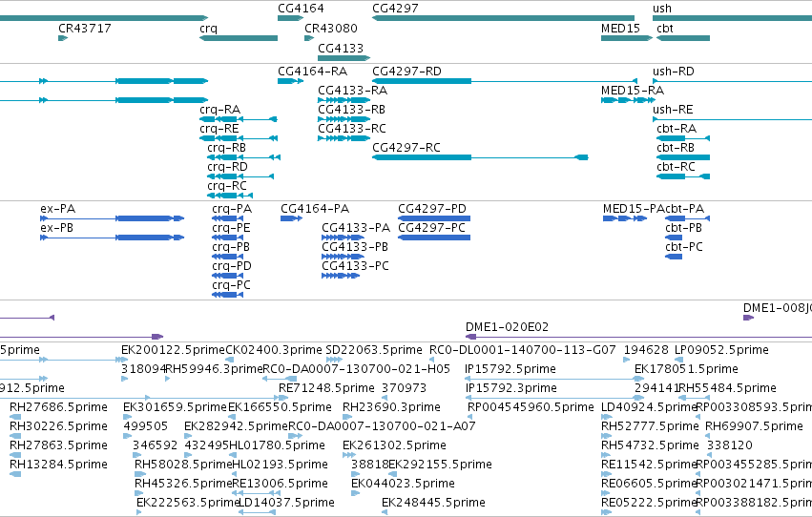The height and width of the screenshot is (517, 812).
Task: Open transcript crq-RE
Action: (239, 138)
